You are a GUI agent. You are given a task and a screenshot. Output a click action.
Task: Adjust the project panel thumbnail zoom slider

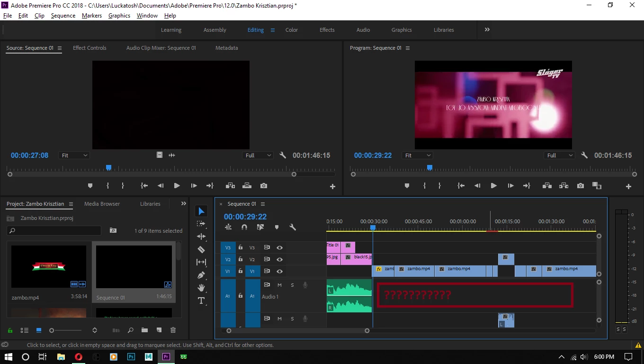pos(52,330)
